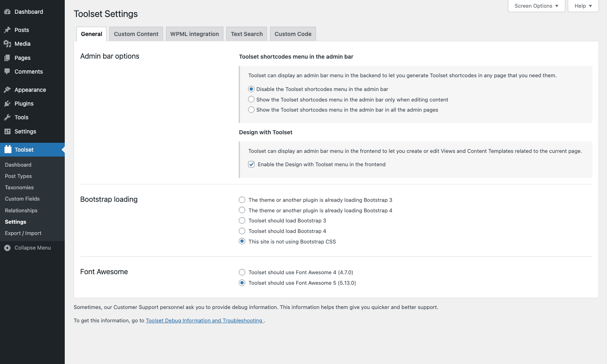The image size is (607, 364).
Task: Click the Plugins plug icon
Action: [7, 104]
